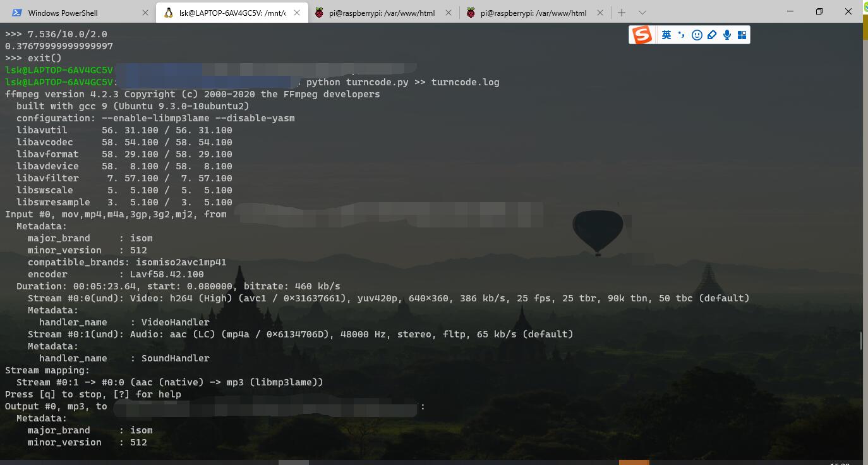Click the "libavformat" version line
868x465 pixels.
coord(124,154)
